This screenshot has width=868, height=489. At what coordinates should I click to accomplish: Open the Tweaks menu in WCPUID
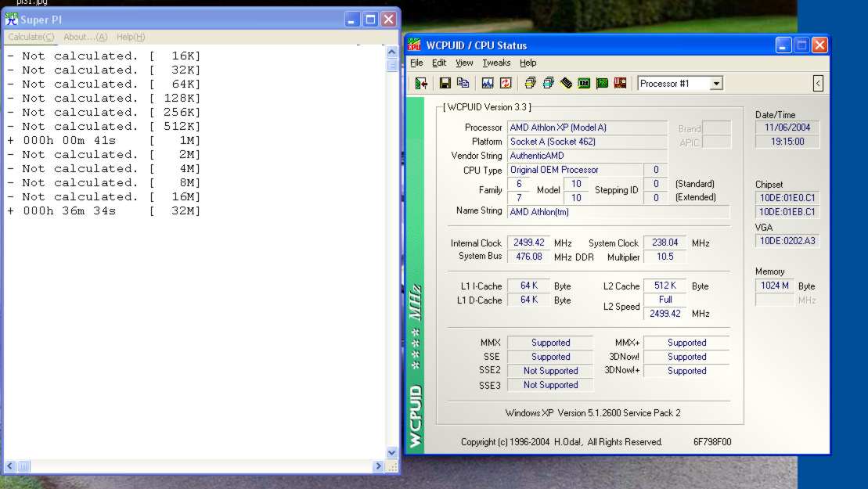[x=496, y=63]
